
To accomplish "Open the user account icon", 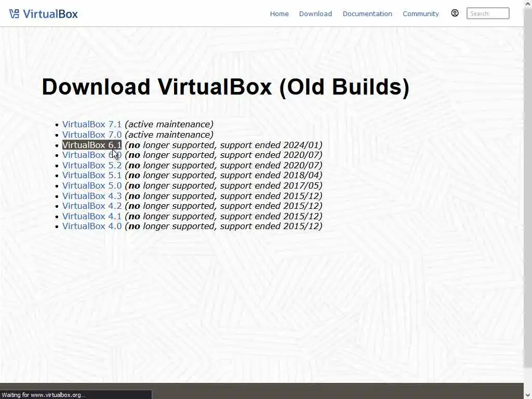I will click(455, 13).
